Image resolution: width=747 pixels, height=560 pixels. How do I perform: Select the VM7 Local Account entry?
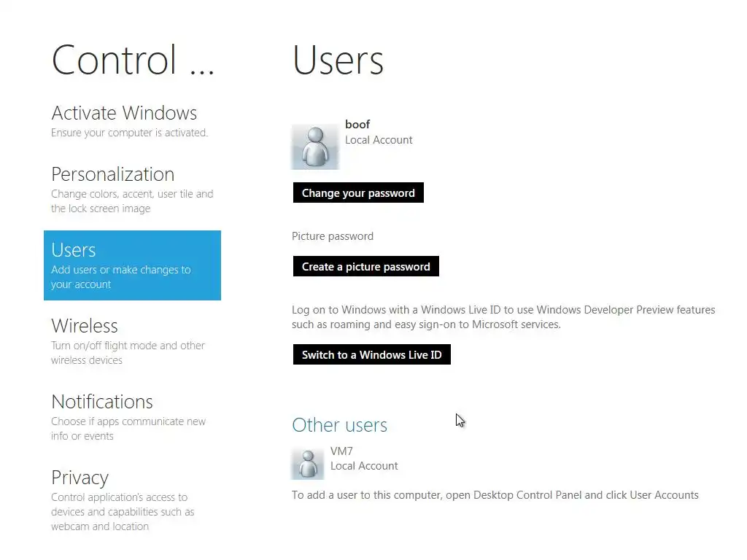coord(345,463)
